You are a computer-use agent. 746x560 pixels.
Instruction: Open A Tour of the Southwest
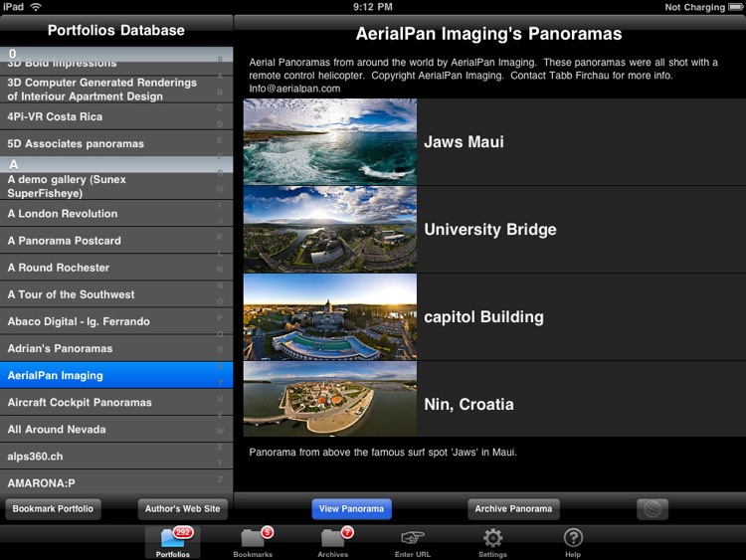coord(116,294)
